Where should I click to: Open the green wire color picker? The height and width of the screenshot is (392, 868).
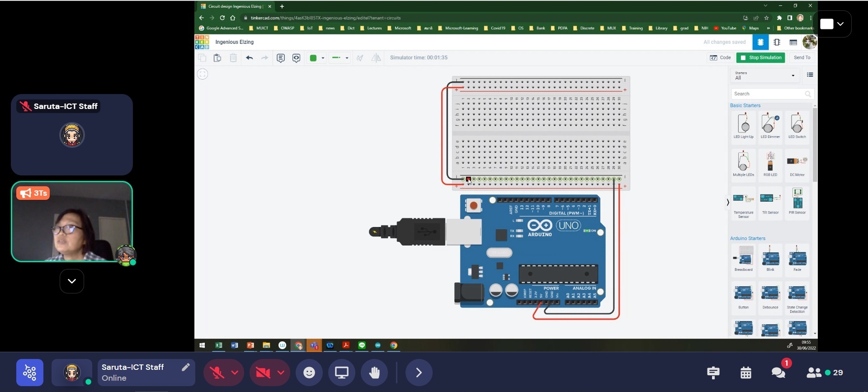[316, 58]
